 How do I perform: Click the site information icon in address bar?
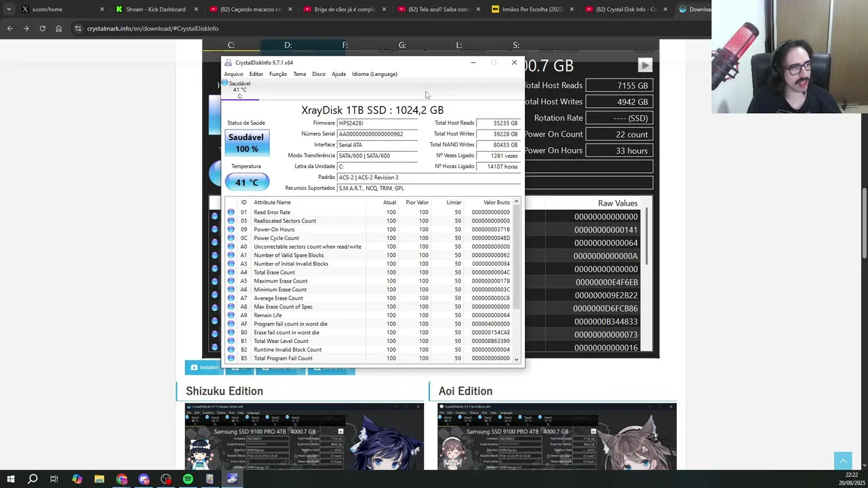pyautogui.click(x=78, y=28)
